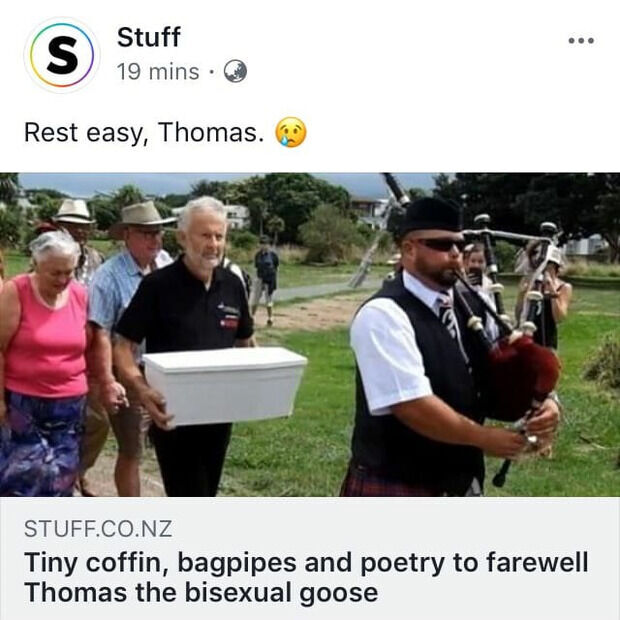The width and height of the screenshot is (620, 620).
Task: Click the globe public audience icon
Action: (235, 71)
